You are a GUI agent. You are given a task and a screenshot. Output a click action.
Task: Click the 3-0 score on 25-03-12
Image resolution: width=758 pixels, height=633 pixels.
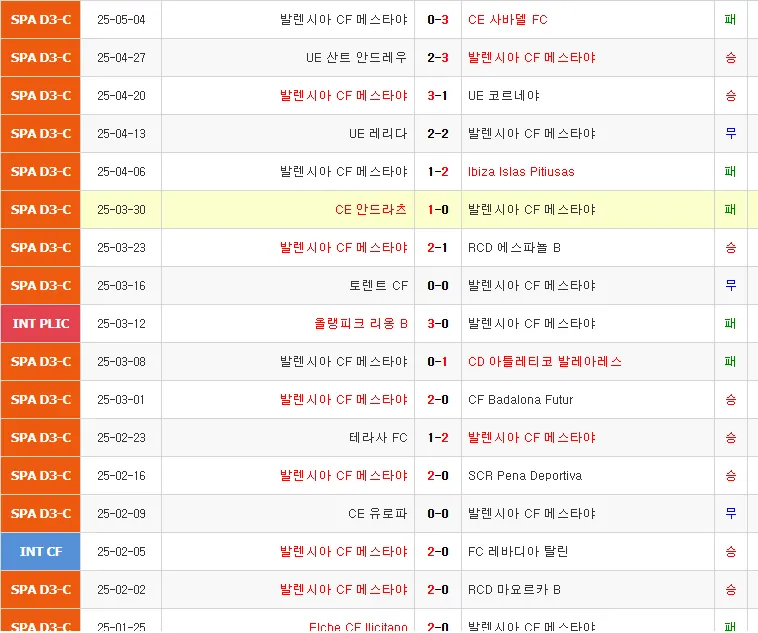(437, 324)
